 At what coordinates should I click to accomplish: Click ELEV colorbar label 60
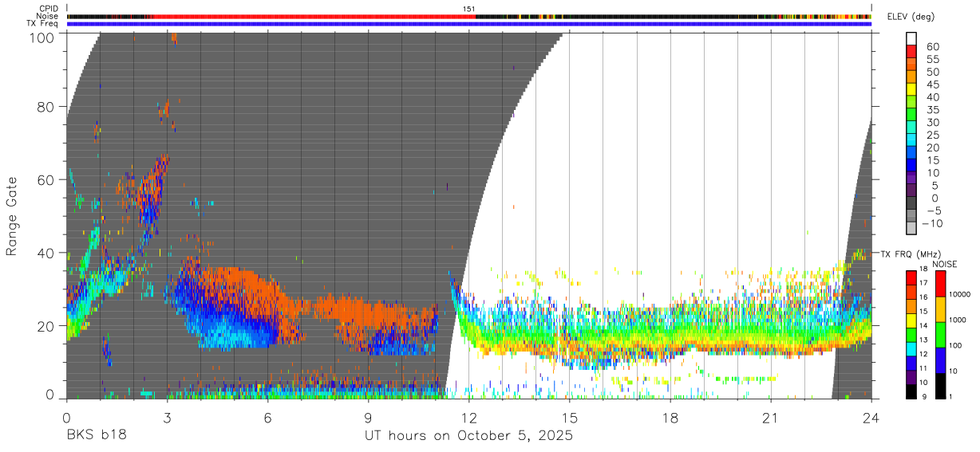[931, 46]
